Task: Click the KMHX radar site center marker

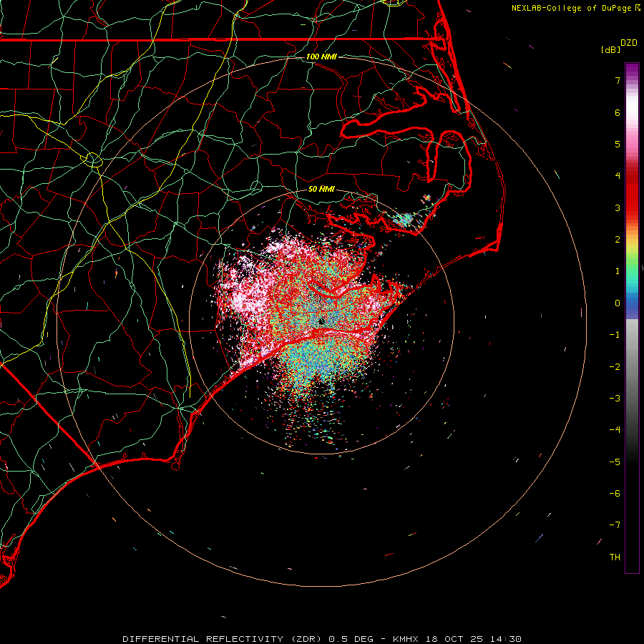Action: [x=321, y=321]
